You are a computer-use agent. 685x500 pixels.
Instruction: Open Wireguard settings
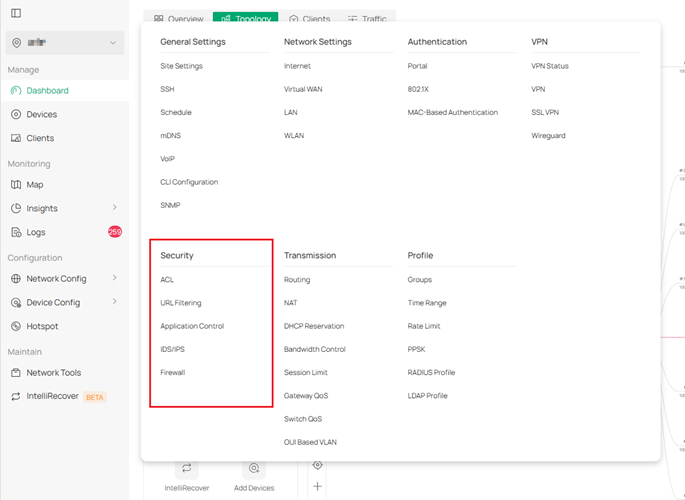[x=548, y=135]
